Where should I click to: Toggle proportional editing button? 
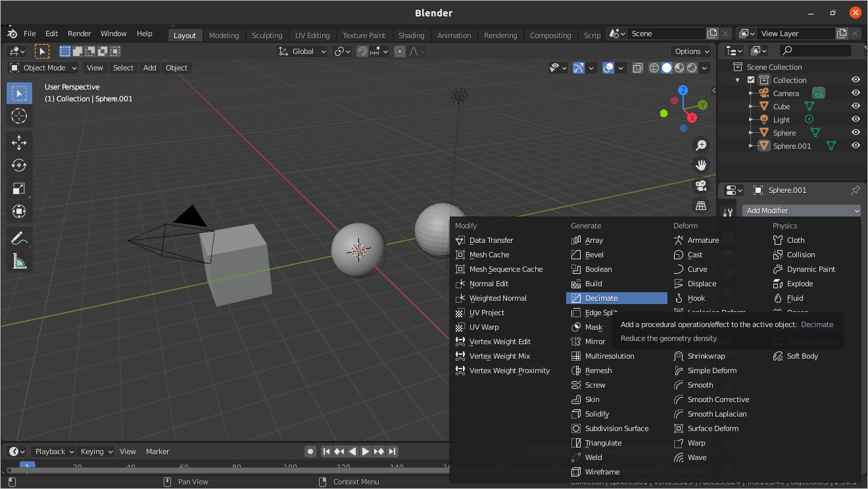[400, 51]
